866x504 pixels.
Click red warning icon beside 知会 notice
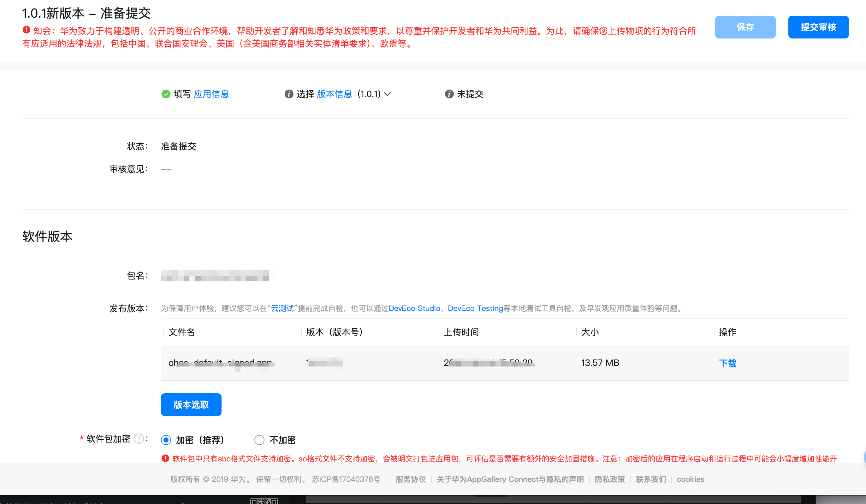(27, 30)
